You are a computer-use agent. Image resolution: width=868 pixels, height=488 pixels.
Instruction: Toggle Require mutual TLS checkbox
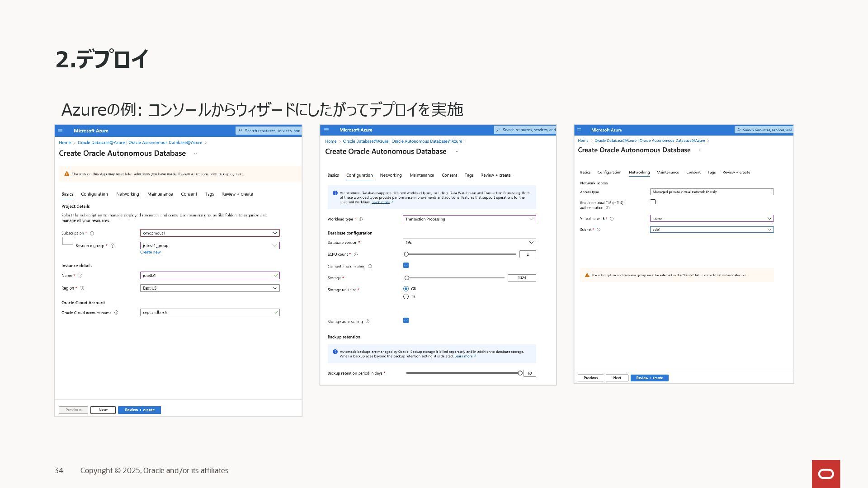pyautogui.click(x=653, y=202)
